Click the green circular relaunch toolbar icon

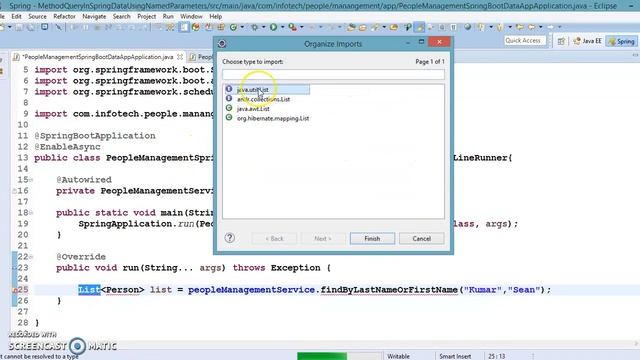233,27
